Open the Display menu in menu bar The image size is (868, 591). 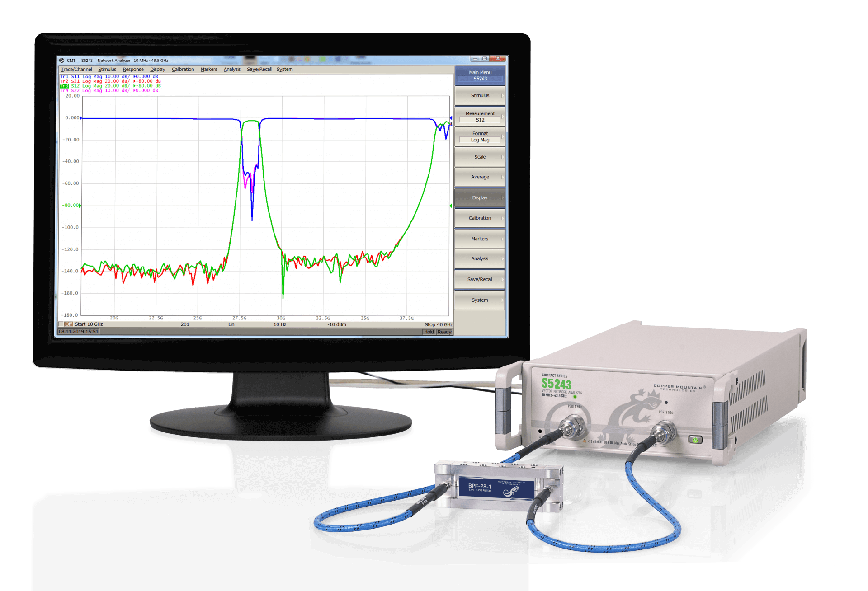coord(158,70)
